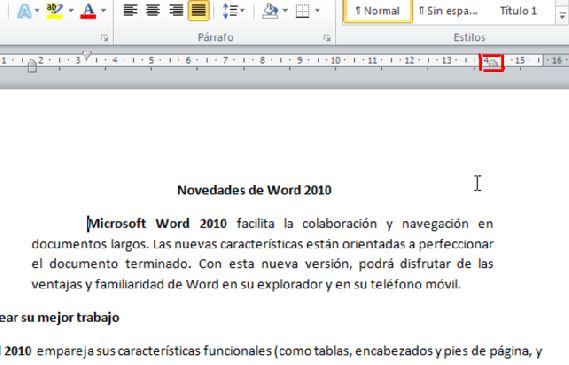
Task: Click the bold text Microsoft Word 2010
Action: point(157,223)
